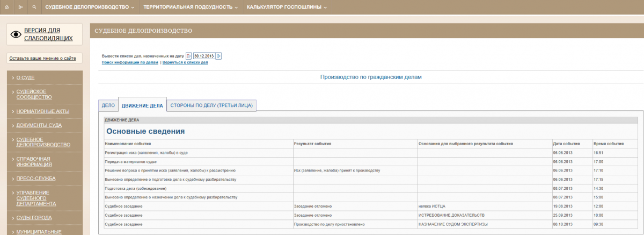Open Документы суда sidebar item
Image resolution: width=644 pixels, height=235 pixels.
(39, 125)
